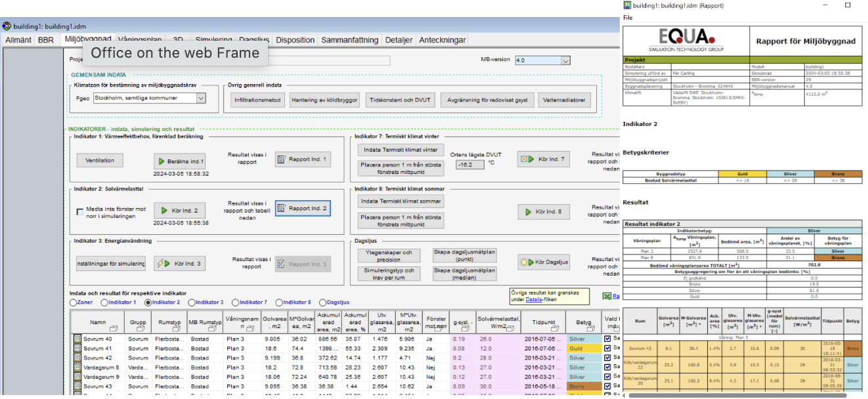Expand the Fgeo climate zone dropdown
868x399 pixels.
[x=201, y=98]
